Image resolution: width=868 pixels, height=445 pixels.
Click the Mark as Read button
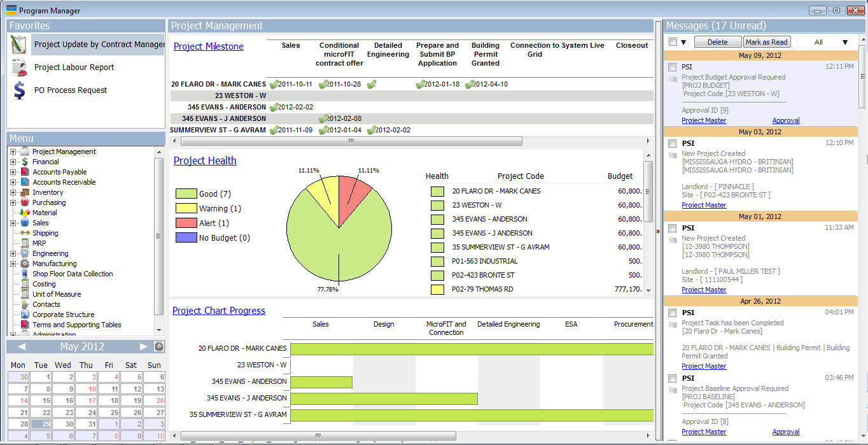(767, 41)
